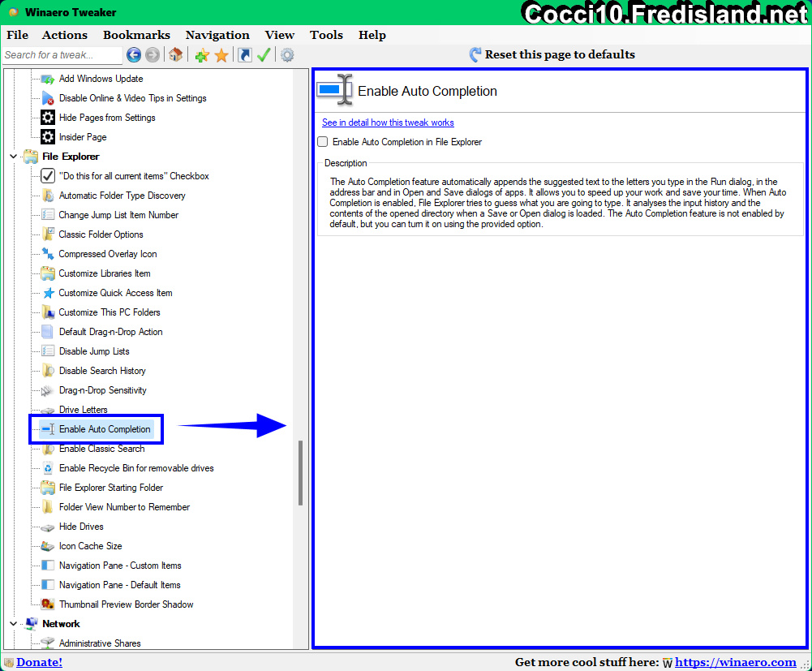The width and height of the screenshot is (812, 671).
Task: Click the Donate! link
Action: 40,662
